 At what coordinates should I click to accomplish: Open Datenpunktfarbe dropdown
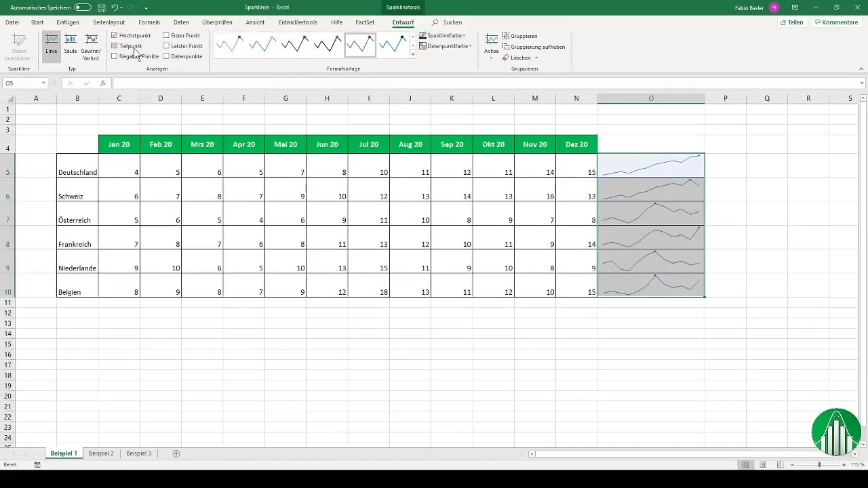[446, 45]
